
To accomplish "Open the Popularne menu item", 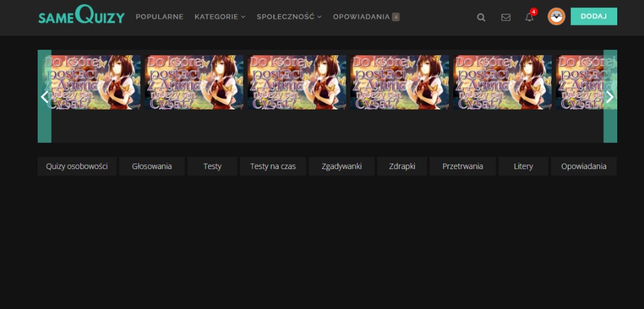I will (x=159, y=17).
